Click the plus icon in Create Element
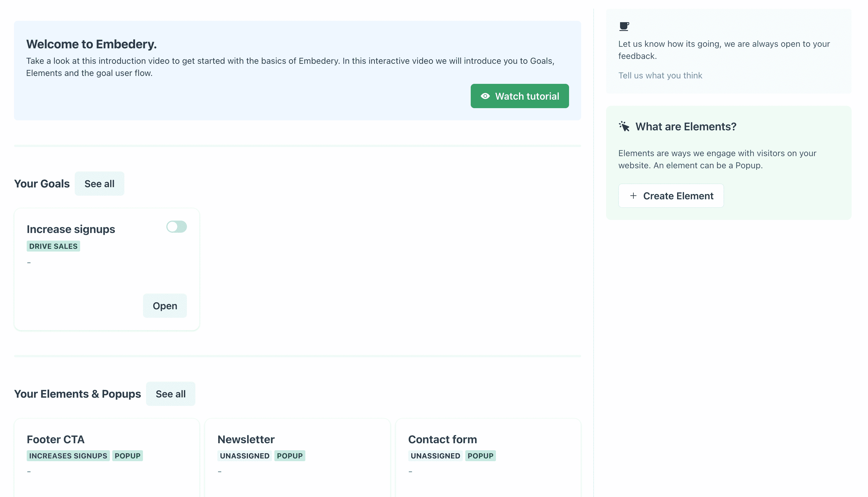Screen dimensions: 868x497 (x=633, y=196)
